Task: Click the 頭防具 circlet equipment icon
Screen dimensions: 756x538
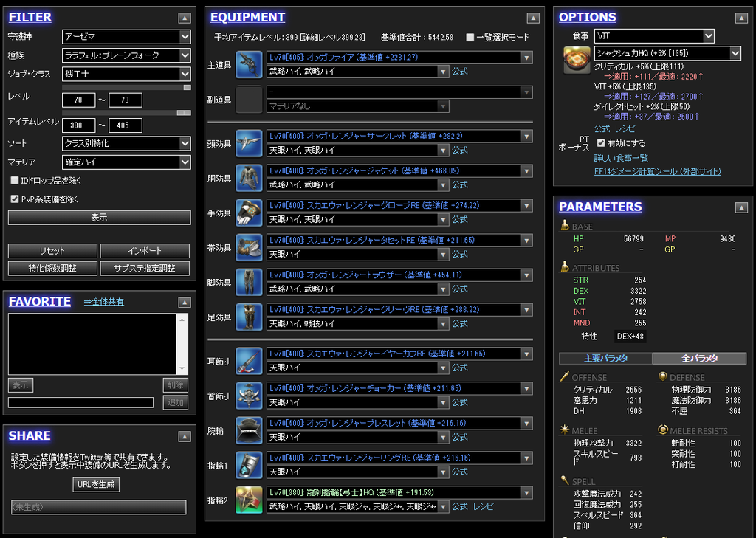Action: (x=249, y=144)
